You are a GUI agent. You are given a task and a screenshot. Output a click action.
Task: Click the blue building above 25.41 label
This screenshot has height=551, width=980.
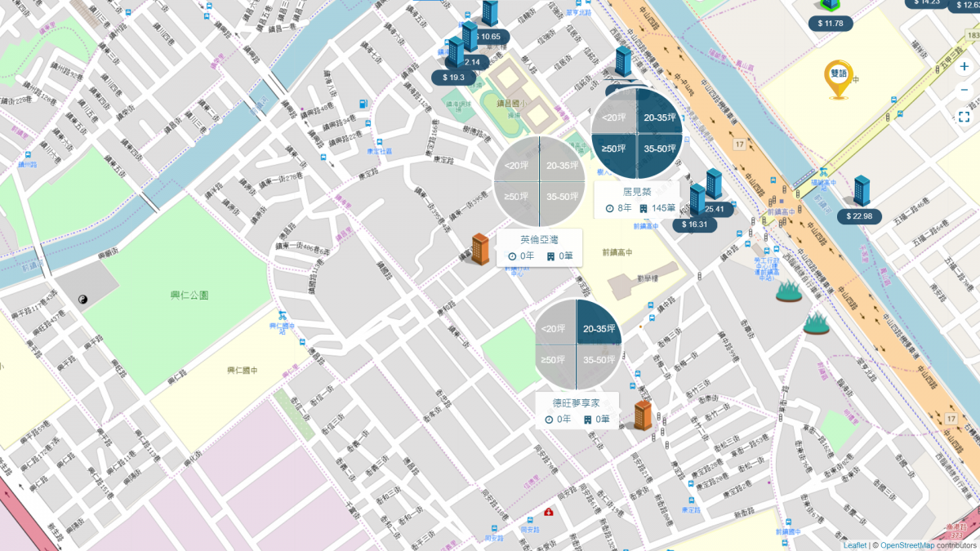click(x=714, y=184)
